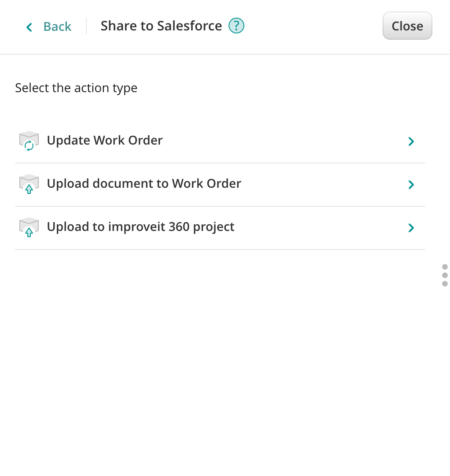The image size is (450, 476).
Task: Expand the Update Work Order chevron
Action: point(411,141)
